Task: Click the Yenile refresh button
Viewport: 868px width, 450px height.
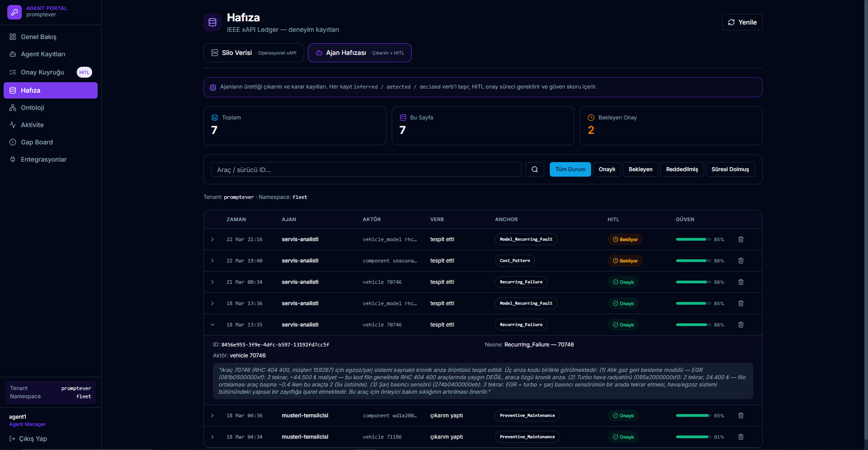Action: (x=742, y=22)
